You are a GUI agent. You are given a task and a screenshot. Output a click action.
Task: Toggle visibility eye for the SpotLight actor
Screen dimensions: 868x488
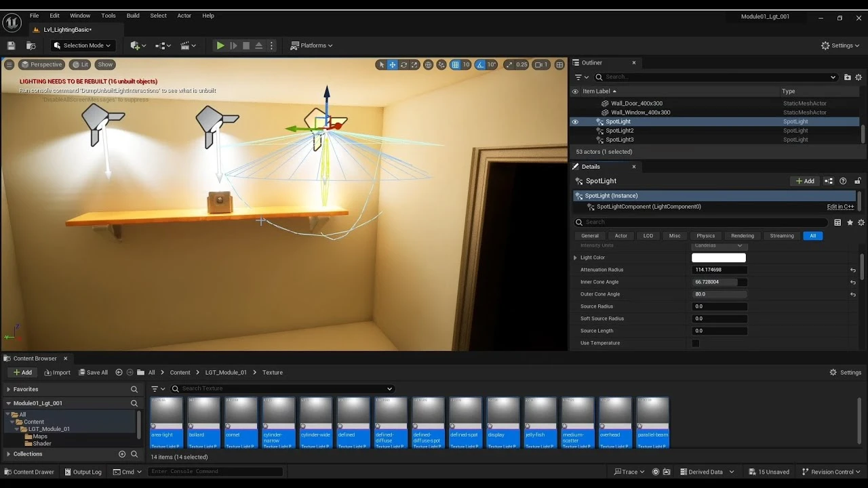[x=575, y=122]
